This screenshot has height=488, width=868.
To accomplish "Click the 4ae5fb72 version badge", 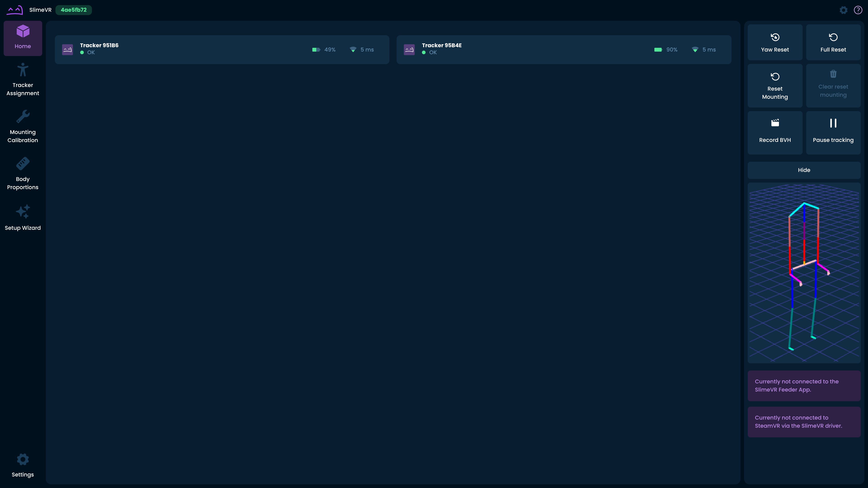I will coord(73,10).
